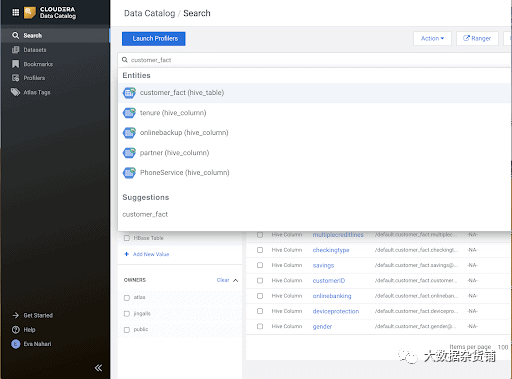Image resolution: width=512 pixels, height=379 pixels.
Task: Open the savings column link
Action: pyautogui.click(x=323, y=265)
